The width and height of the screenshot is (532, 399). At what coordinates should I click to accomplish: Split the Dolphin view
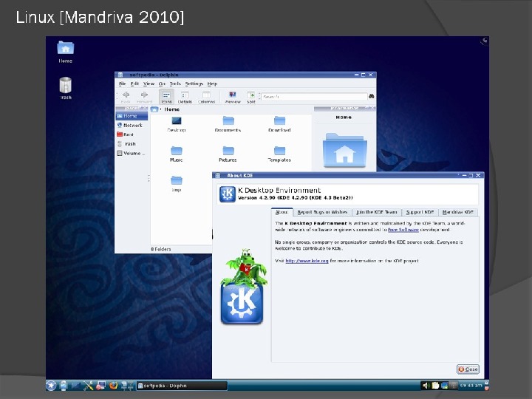(x=251, y=97)
